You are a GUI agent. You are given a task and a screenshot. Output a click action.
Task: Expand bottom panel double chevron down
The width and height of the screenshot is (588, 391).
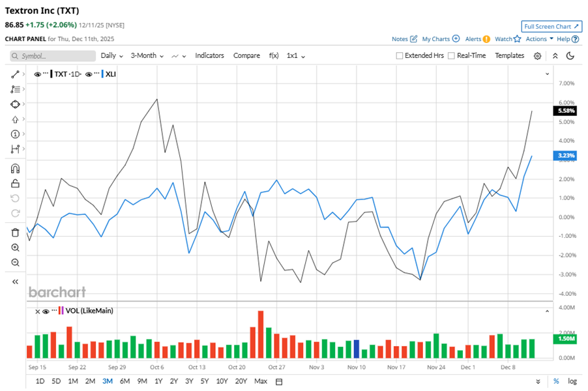[x=538, y=381]
